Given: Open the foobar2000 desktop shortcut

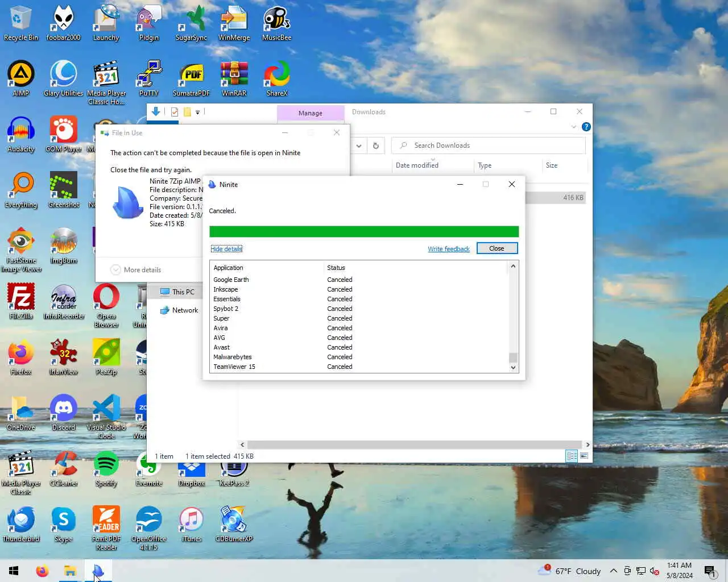Looking at the screenshot, I should tap(63, 23).
